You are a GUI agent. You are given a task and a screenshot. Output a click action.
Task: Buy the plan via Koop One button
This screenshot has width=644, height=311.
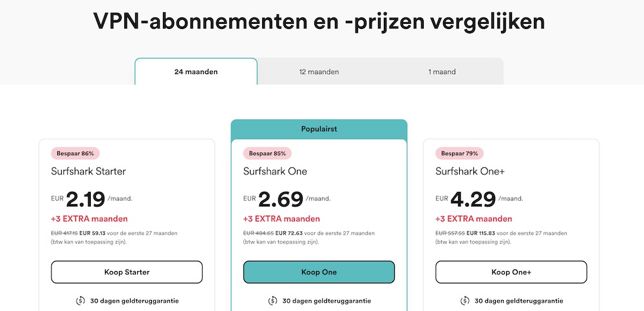tap(319, 272)
